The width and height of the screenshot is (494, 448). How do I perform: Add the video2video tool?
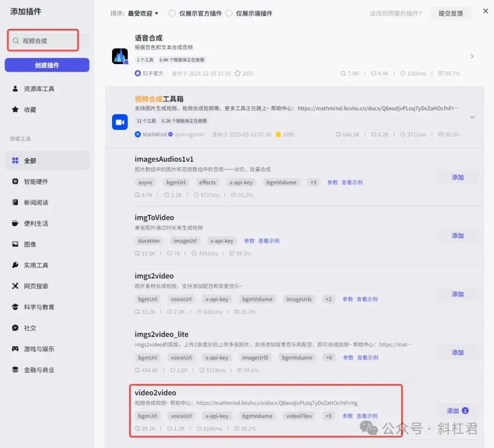(x=457, y=411)
